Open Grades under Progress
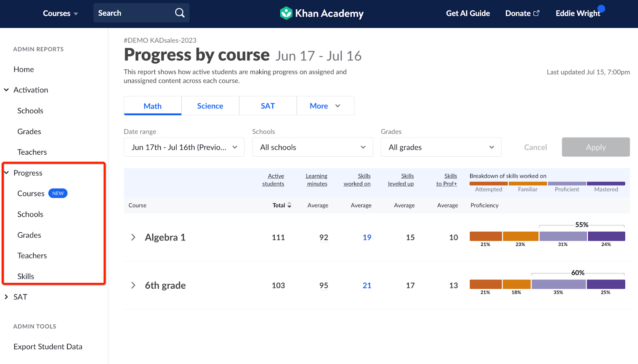 [x=29, y=235]
